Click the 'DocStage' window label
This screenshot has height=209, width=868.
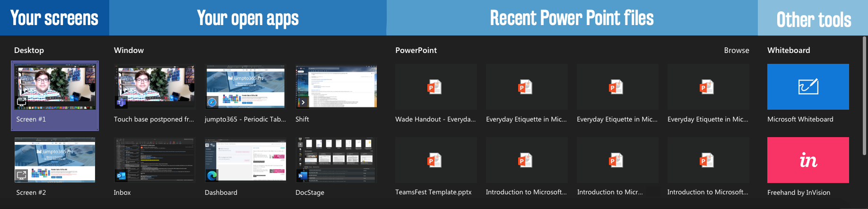(x=310, y=192)
